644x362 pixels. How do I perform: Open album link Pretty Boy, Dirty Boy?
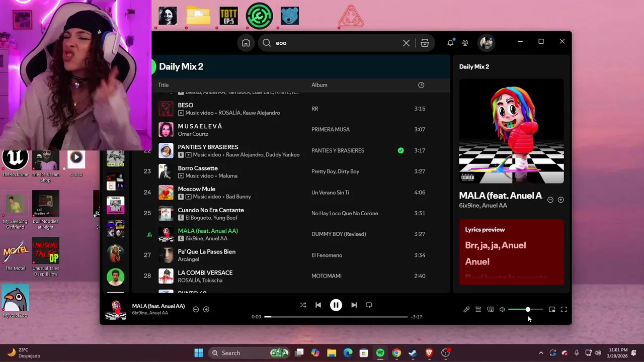click(x=335, y=171)
